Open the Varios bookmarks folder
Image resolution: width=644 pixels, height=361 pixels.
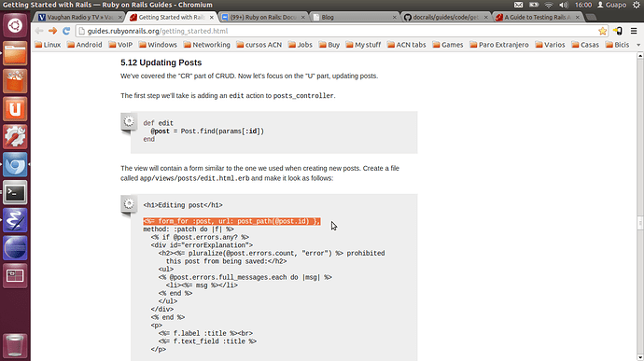550,45
